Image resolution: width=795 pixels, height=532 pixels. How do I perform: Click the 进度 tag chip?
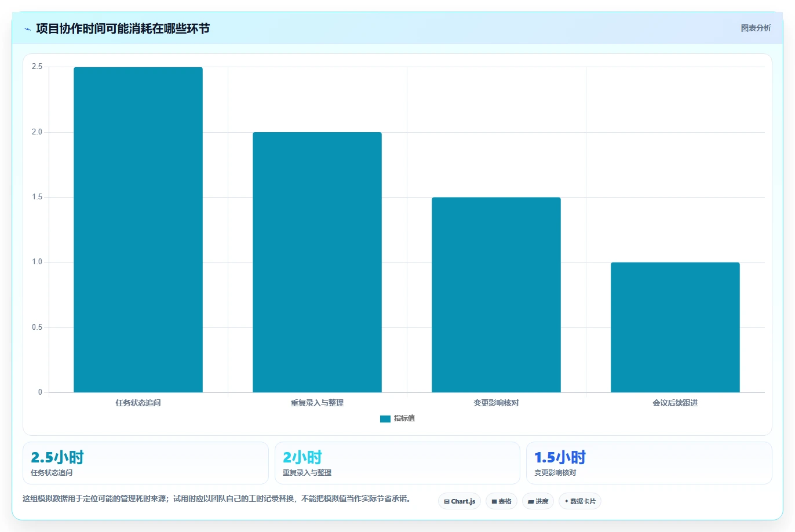[x=538, y=501]
